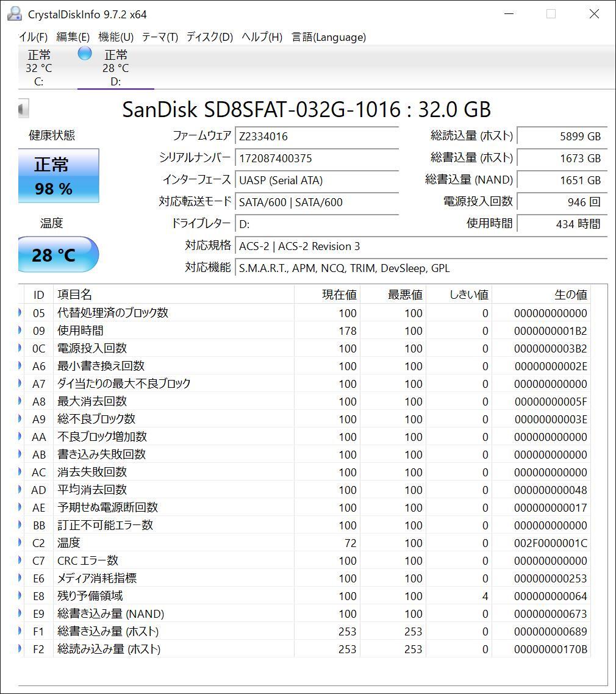The width and height of the screenshot is (616, 694).
Task: Click the CrystalDiskInfo app icon in title bar
Action: coord(14,14)
